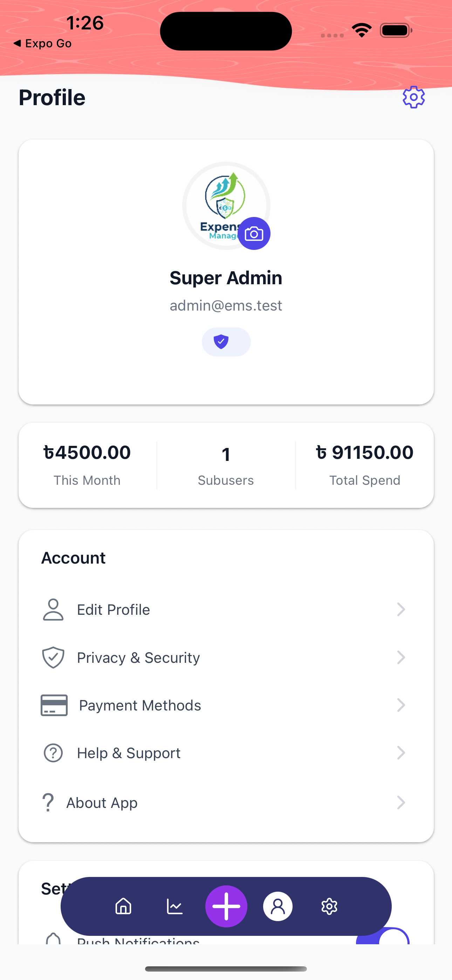Tap the verified shield badge
This screenshot has width=452, height=980.
tap(226, 342)
